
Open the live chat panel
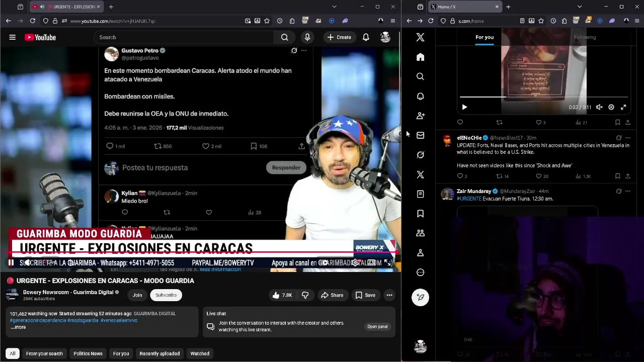377,327
